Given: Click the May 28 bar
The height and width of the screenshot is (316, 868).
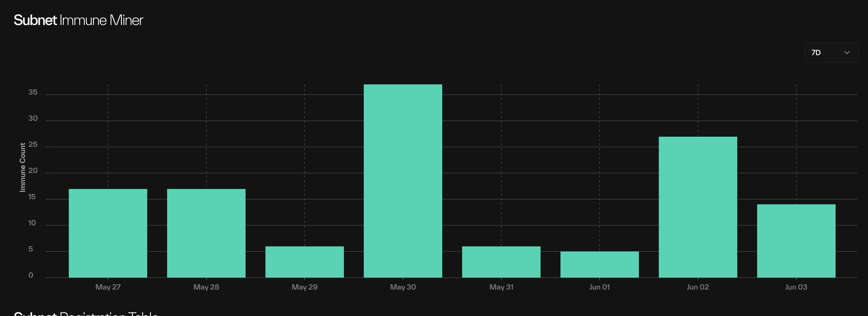Looking at the screenshot, I should click(x=206, y=233).
